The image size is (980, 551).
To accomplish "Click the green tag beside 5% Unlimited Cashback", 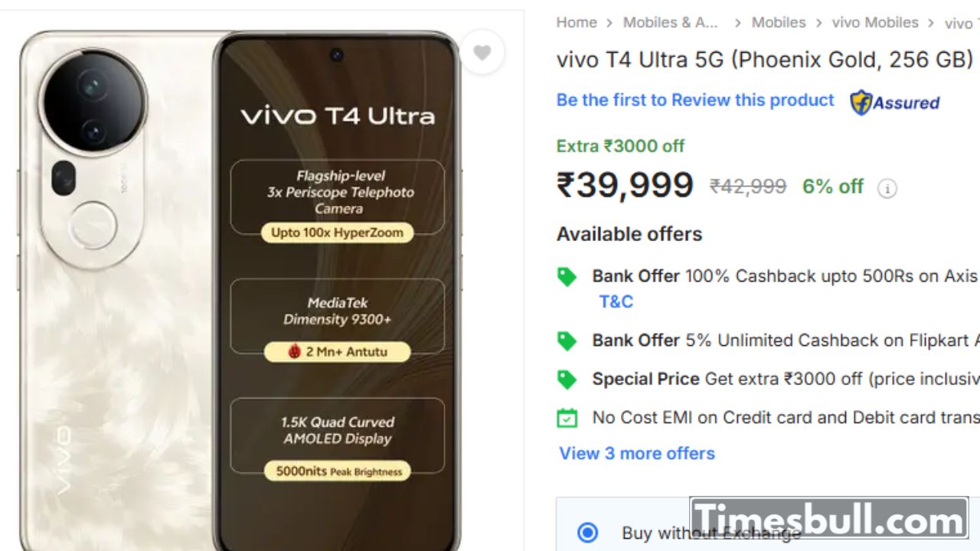I will coord(567,341).
